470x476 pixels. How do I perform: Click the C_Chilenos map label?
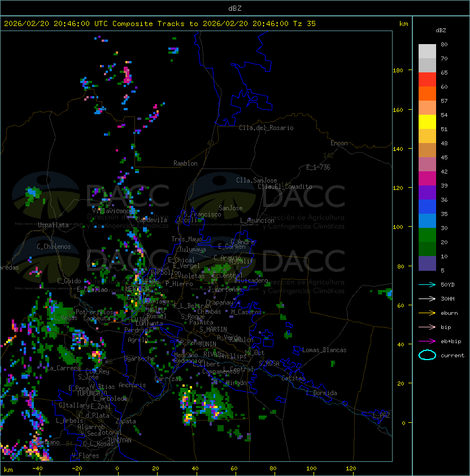[54, 246]
